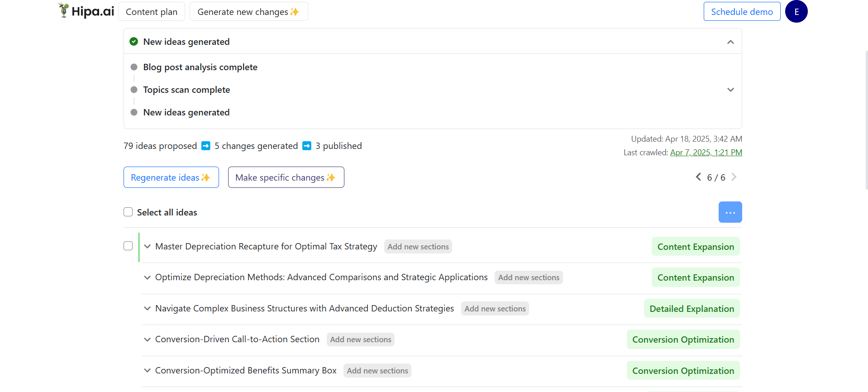This screenshot has height=392, width=868.
Task: Click the green check status icon
Action: click(134, 42)
